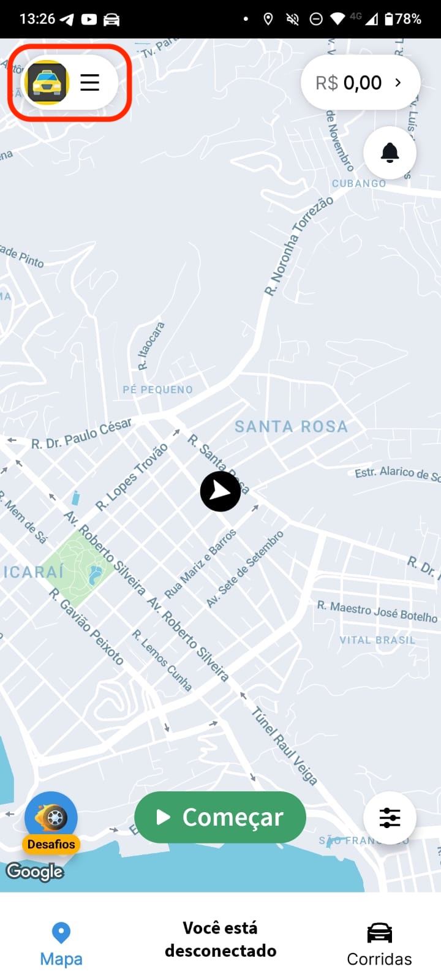Screen dimensions: 441x980
Task: Switch to the Corridas tab
Action: [380, 944]
